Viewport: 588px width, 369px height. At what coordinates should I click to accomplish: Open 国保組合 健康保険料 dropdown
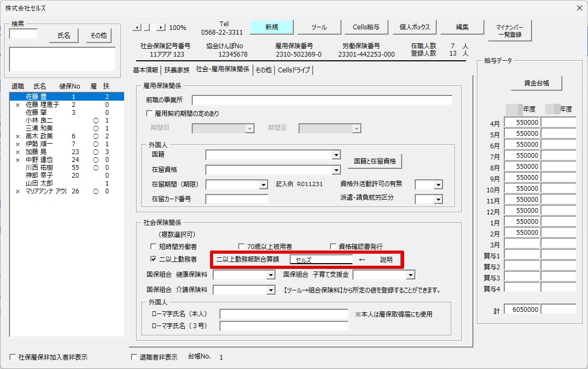(271, 275)
